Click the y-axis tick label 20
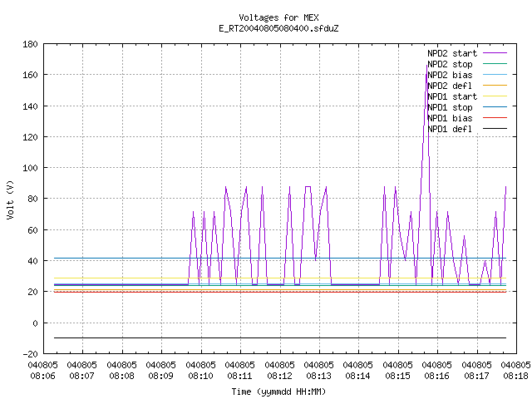532x399 pixels. 32,292
